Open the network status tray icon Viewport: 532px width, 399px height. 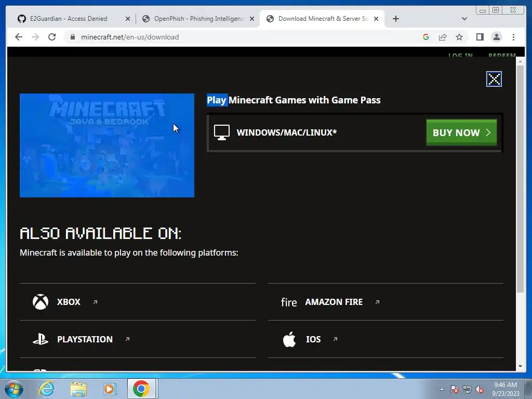pyautogui.click(x=467, y=389)
